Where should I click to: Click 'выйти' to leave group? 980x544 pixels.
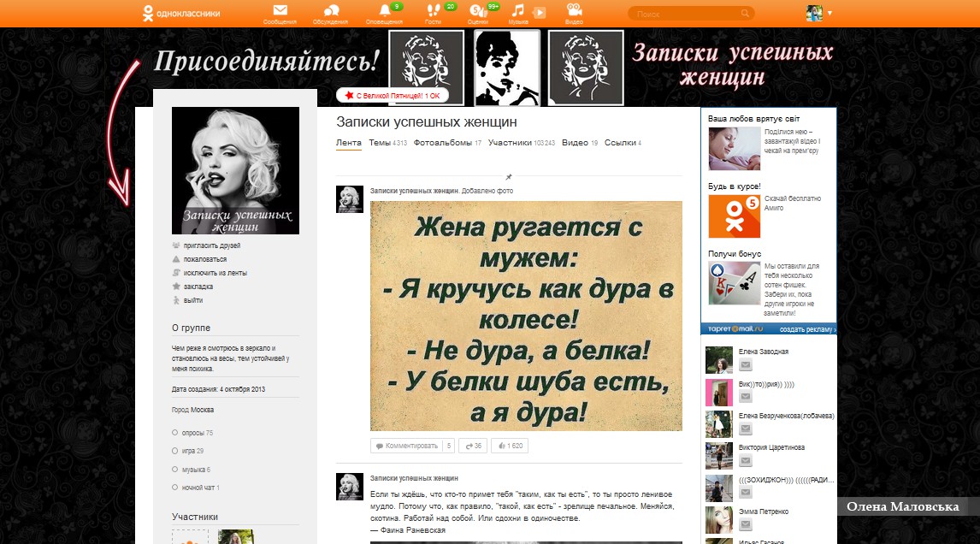point(193,301)
